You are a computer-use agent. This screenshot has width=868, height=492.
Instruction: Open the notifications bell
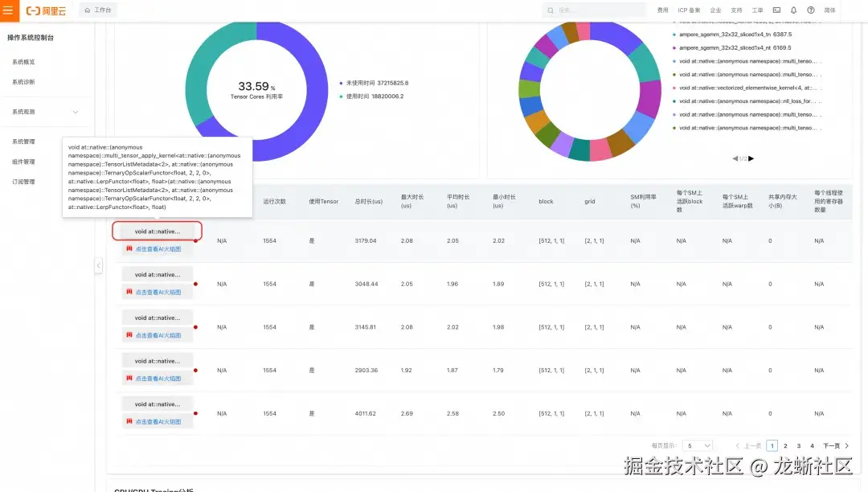point(793,10)
